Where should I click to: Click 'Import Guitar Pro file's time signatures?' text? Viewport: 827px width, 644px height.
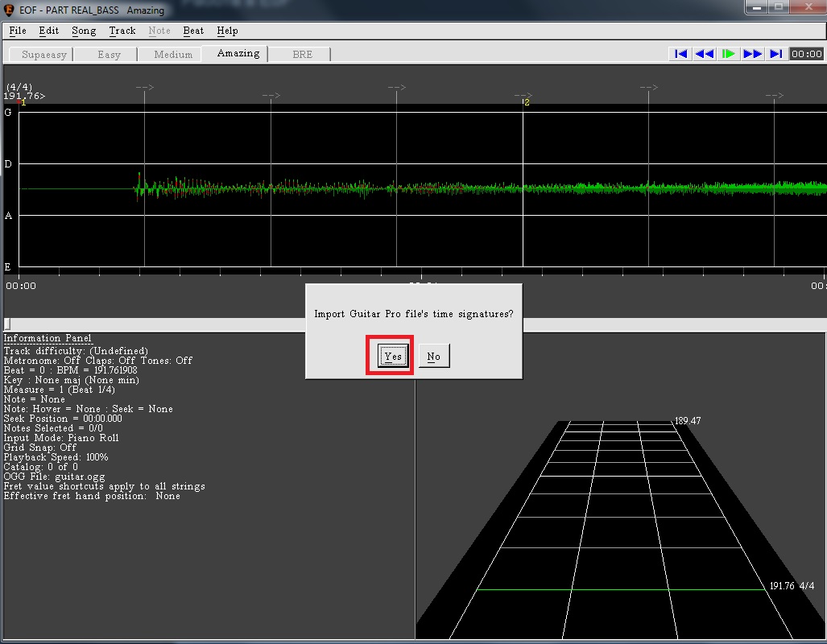coord(414,314)
